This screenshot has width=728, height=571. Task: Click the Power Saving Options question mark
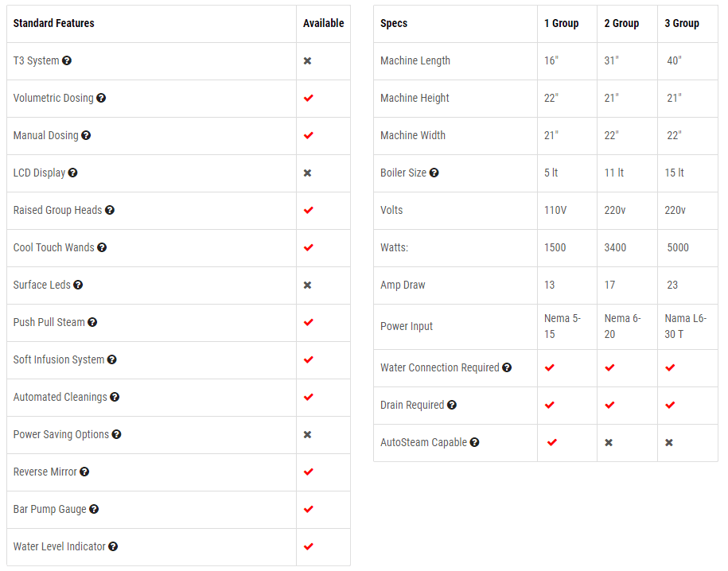[116, 434]
